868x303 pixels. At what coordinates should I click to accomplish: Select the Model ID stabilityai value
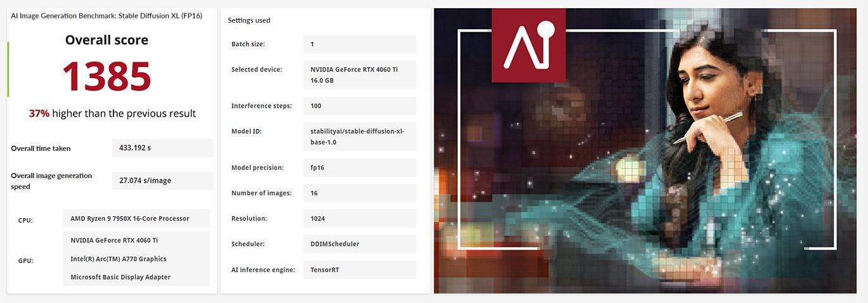360,137
